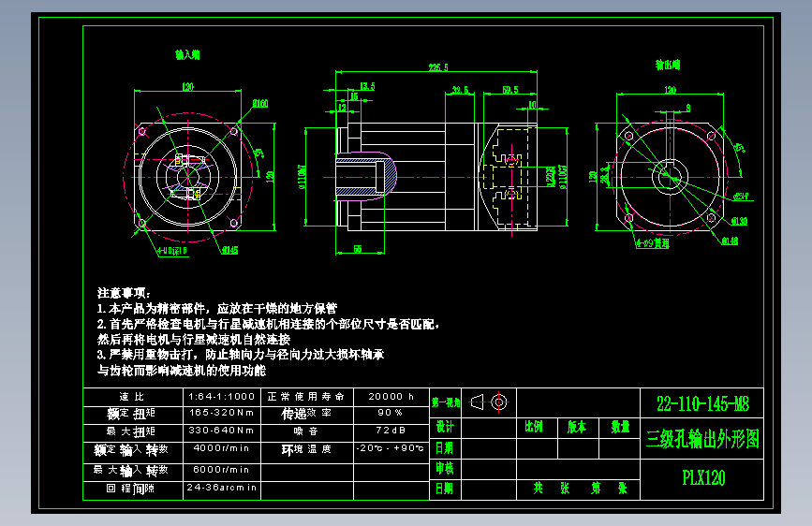This screenshot has height=526, width=812.
Task: Select the service life value 20000 h
Action: point(391,397)
